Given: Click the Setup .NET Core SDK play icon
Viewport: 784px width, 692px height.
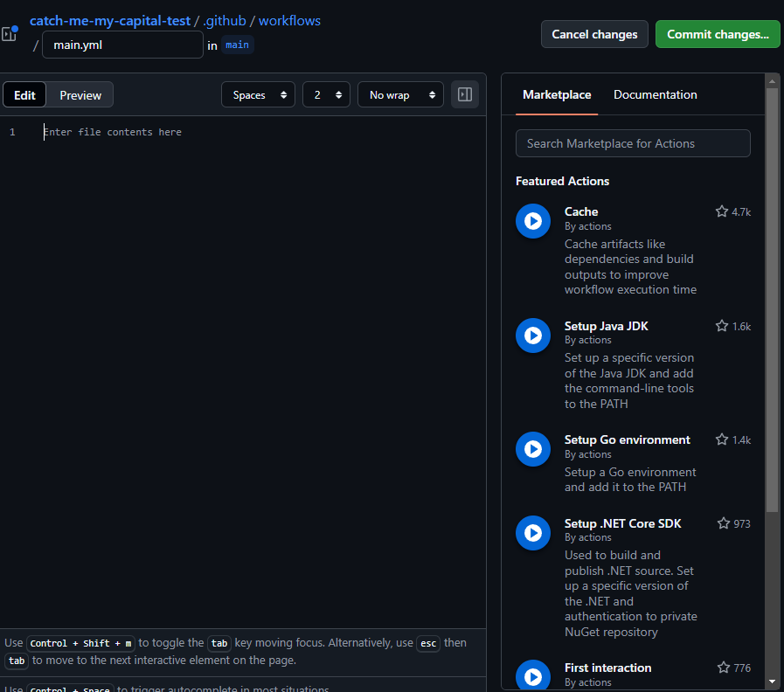Looking at the screenshot, I should [x=533, y=533].
